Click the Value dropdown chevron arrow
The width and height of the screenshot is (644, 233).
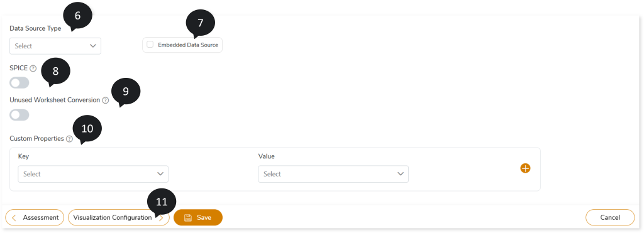tap(401, 174)
